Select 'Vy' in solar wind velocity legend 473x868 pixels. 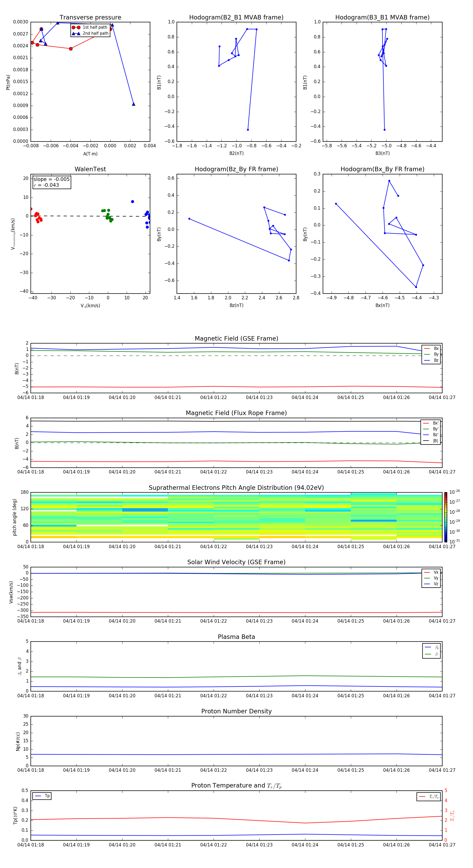pos(431,578)
